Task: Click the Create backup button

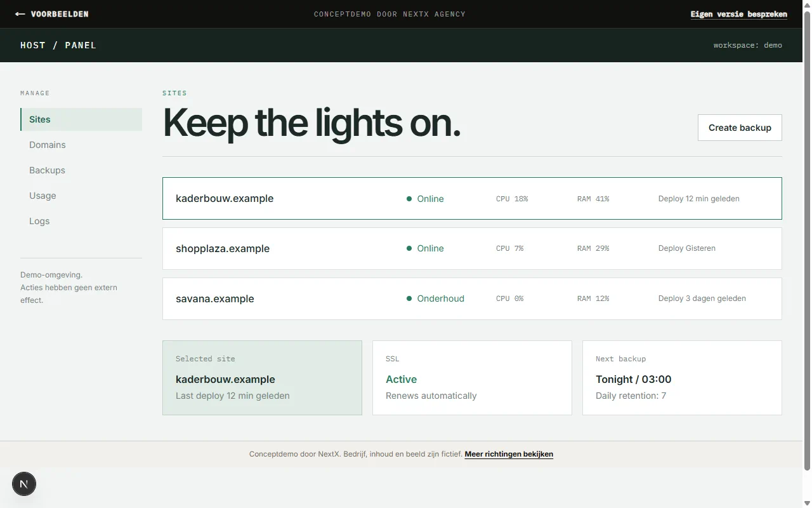Action: click(740, 128)
